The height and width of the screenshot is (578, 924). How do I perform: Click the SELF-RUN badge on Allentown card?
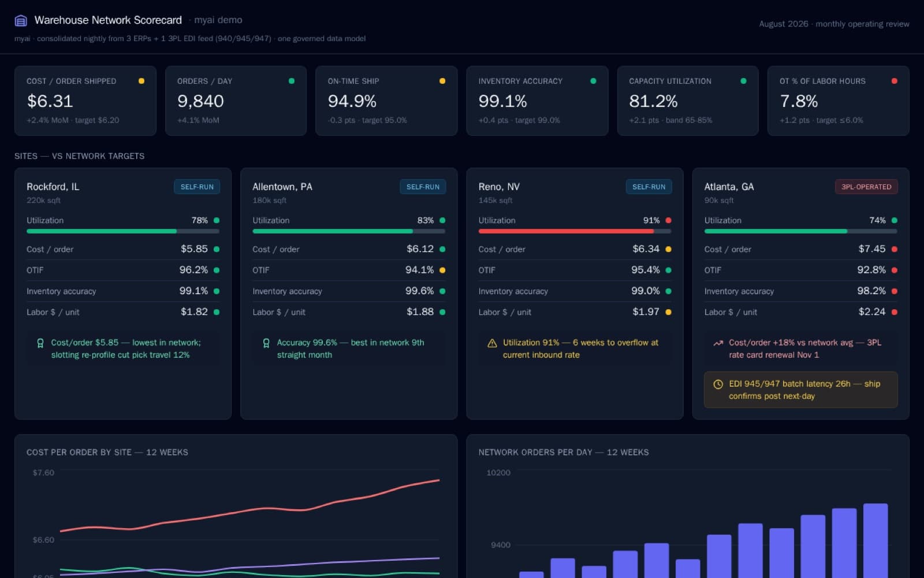tap(423, 187)
